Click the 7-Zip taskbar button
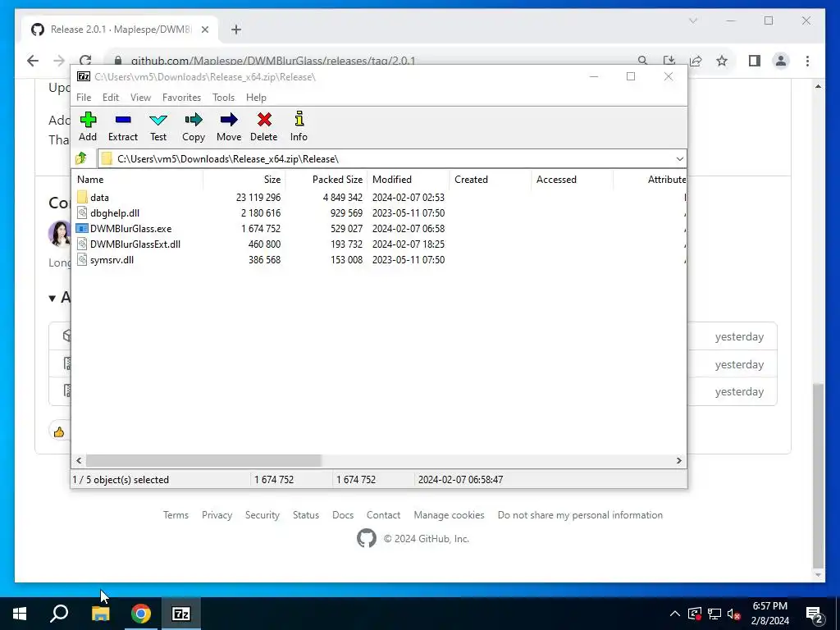 [181, 614]
